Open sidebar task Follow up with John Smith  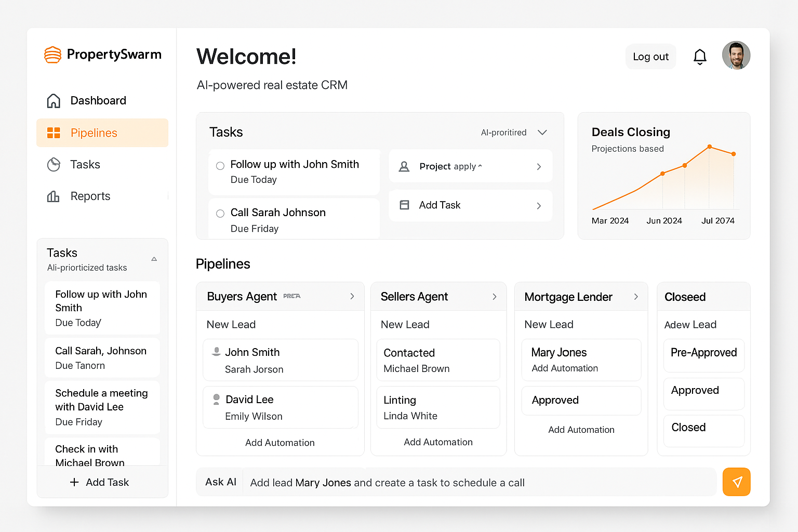[x=102, y=308]
